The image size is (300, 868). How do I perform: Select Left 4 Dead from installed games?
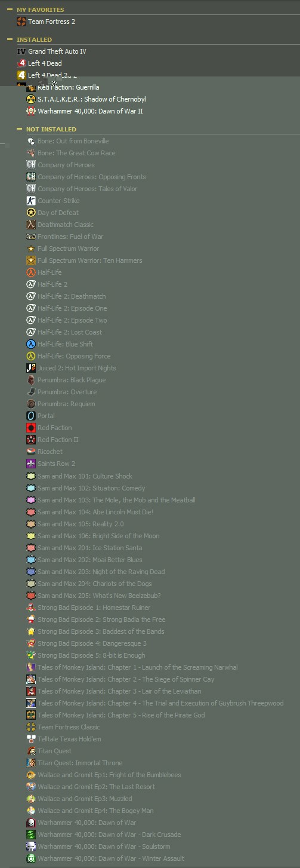[x=45, y=63]
